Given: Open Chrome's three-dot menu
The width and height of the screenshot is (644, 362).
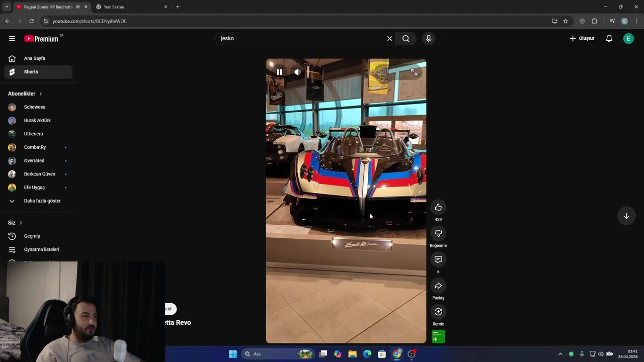Looking at the screenshot, I should tap(637, 21).
